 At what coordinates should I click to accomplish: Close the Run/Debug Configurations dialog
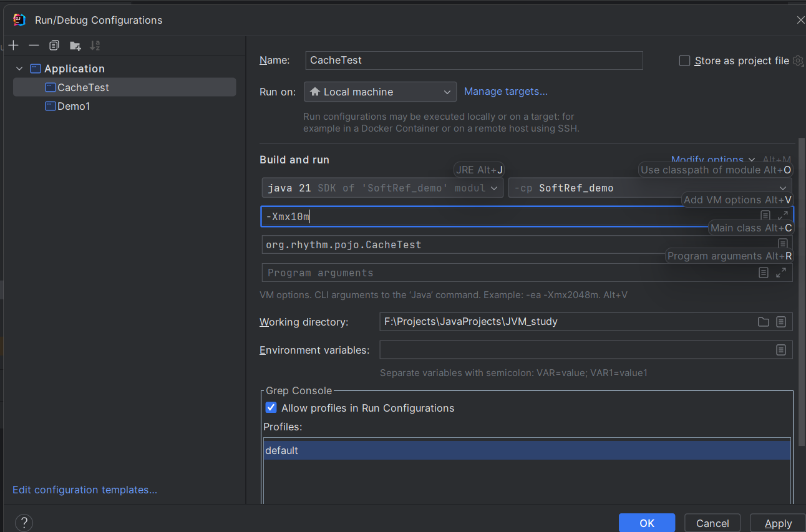(800, 20)
